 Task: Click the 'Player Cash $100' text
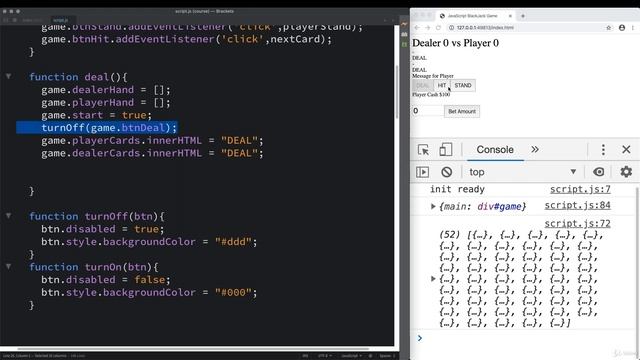click(x=431, y=95)
